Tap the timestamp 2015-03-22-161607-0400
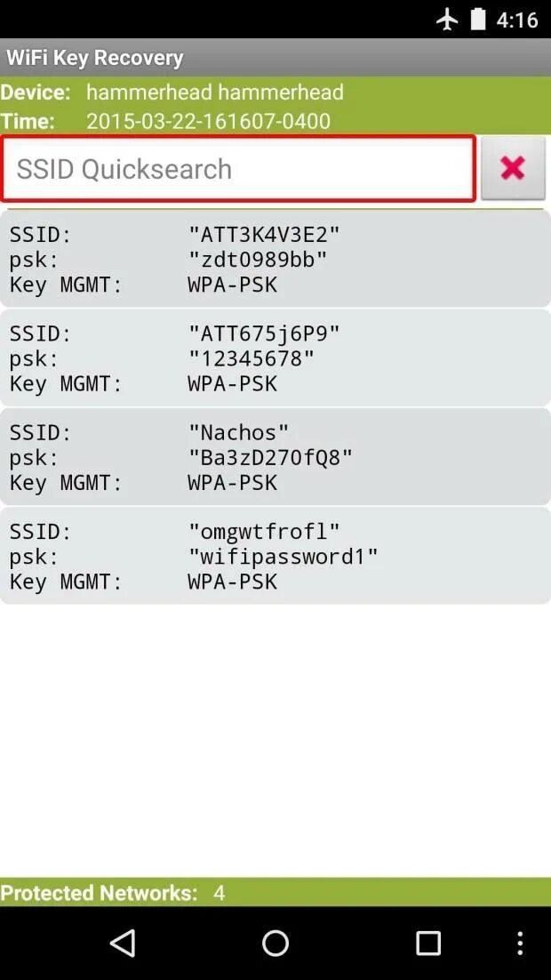Viewport: 551px width, 980px height. [x=208, y=121]
